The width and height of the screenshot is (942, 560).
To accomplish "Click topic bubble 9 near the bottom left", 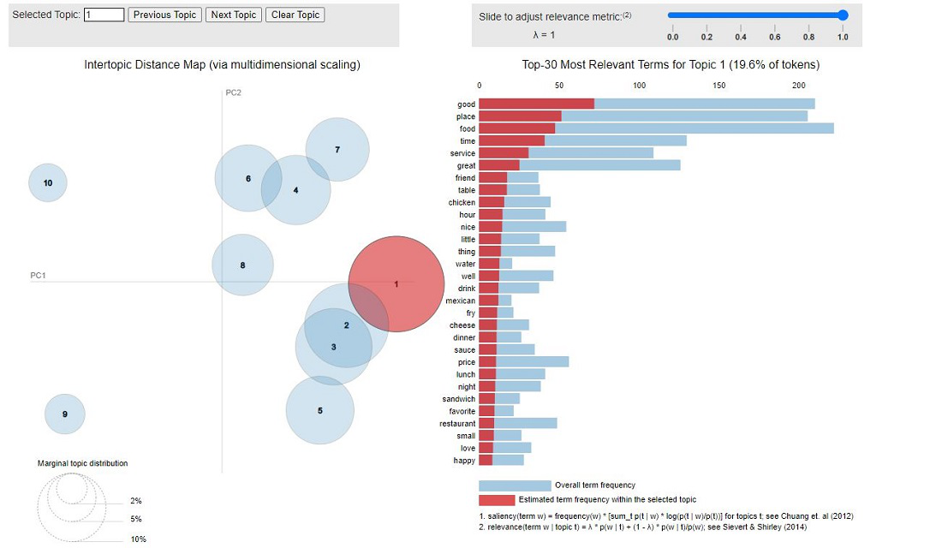I will (64, 413).
